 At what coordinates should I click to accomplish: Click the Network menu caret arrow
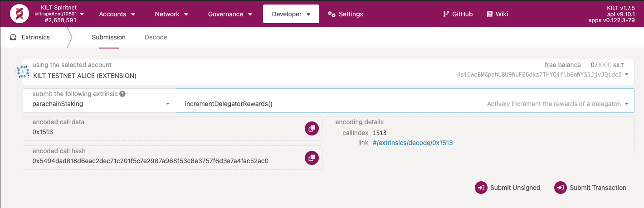186,15
